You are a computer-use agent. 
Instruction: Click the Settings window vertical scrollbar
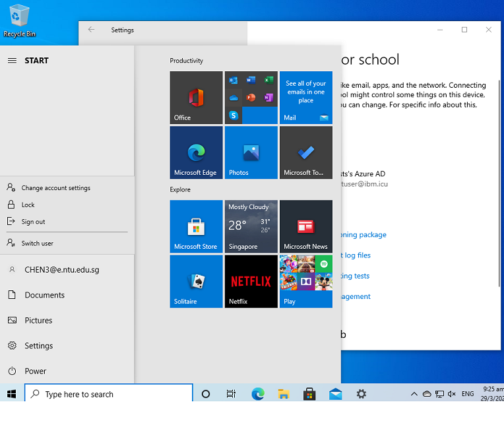[x=499, y=183]
